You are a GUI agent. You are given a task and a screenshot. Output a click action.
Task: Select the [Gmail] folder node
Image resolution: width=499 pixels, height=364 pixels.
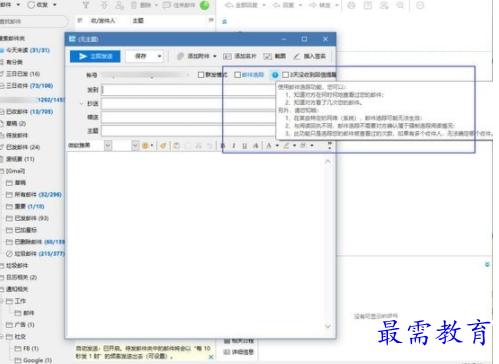tap(15, 171)
